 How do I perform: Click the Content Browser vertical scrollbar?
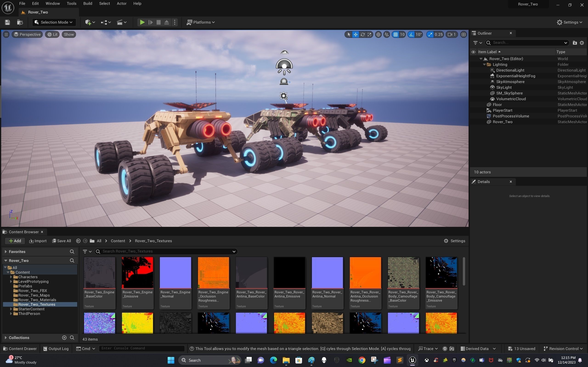pyautogui.click(x=464, y=271)
